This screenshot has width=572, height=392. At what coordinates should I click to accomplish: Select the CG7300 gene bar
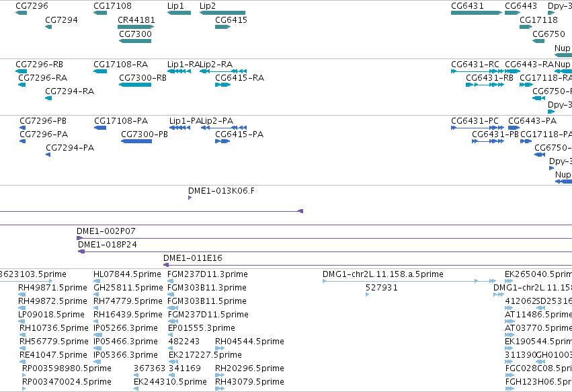(135, 41)
